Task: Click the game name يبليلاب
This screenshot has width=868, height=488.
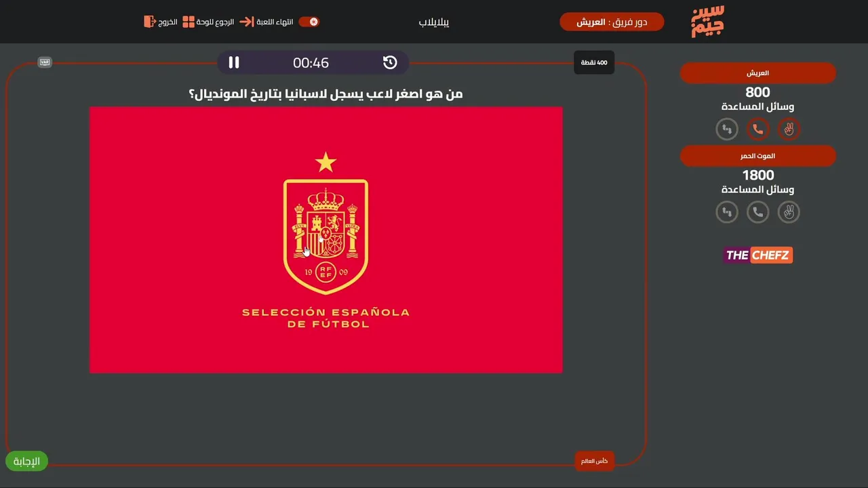Action: (x=434, y=22)
